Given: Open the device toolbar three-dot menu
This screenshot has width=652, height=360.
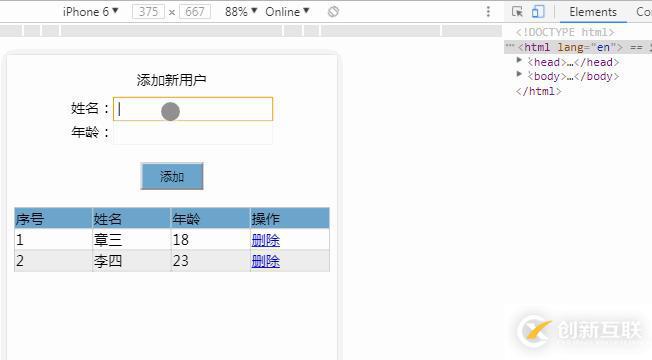Looking at the screenshot, I should point(488,12).
